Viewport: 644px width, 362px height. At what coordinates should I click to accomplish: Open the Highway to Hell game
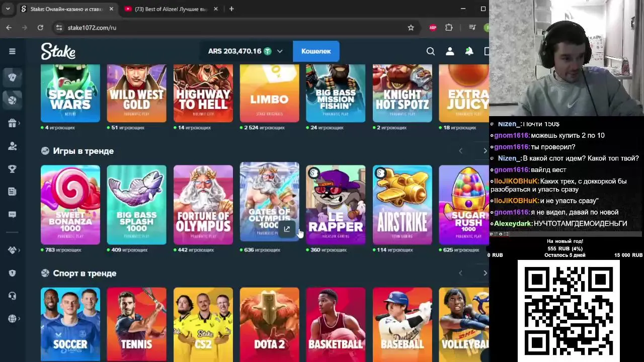(203, 93)
